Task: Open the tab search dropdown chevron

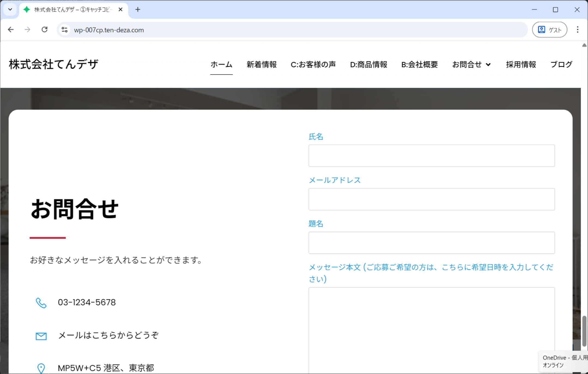Action: pos(10,10)
